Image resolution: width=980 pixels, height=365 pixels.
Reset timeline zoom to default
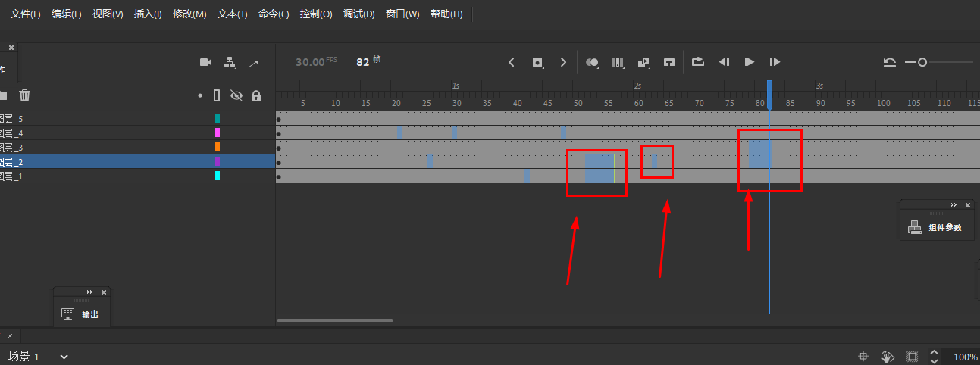click(x=890, y=62)
